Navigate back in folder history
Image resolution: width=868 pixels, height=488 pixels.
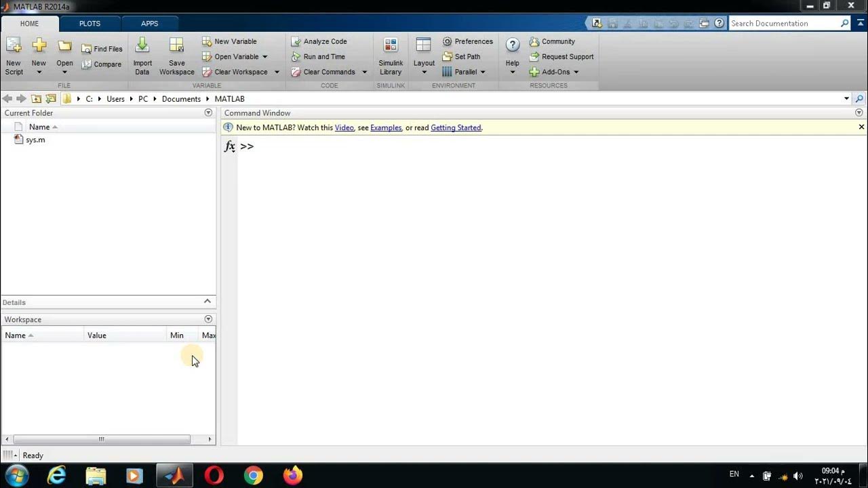[7, 99]
